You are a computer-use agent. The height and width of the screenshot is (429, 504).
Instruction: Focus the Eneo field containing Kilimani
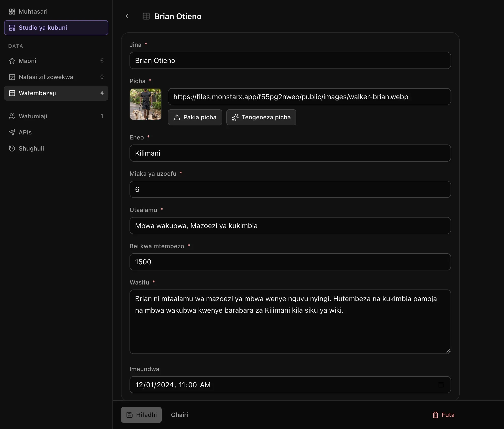click(x=290, y=153)
